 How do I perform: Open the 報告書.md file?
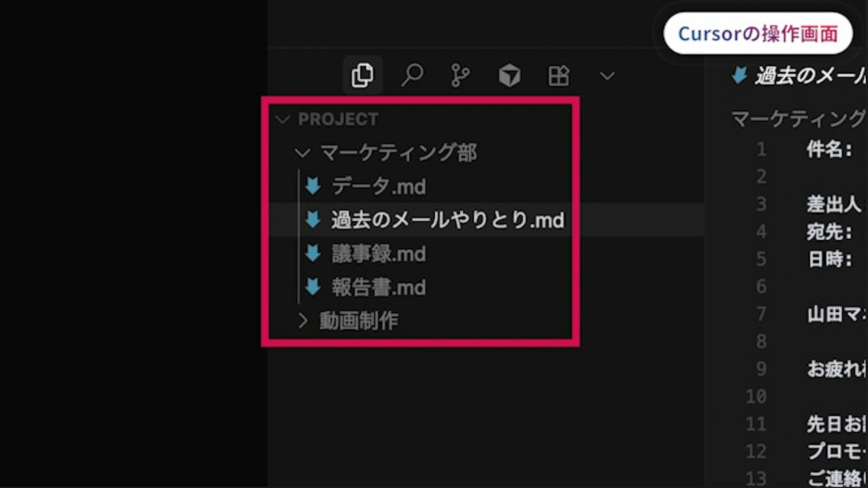point(379,288)
